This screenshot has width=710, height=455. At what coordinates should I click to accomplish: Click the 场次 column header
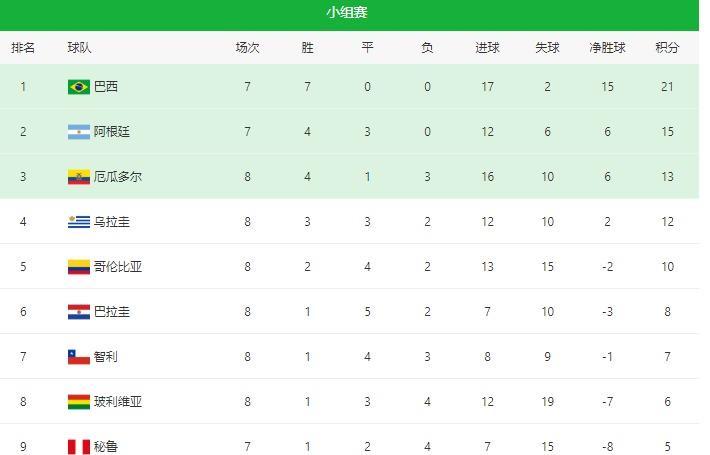[247, 48]
